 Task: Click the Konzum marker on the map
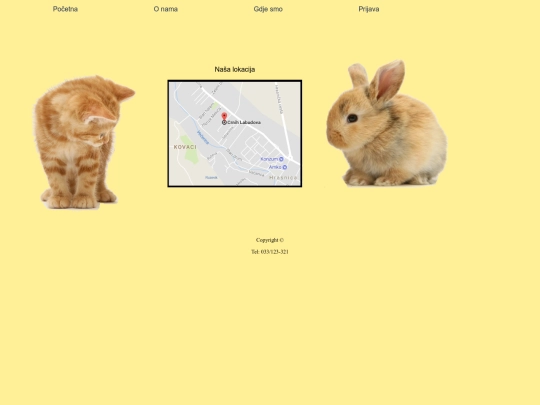coord(281,159)
